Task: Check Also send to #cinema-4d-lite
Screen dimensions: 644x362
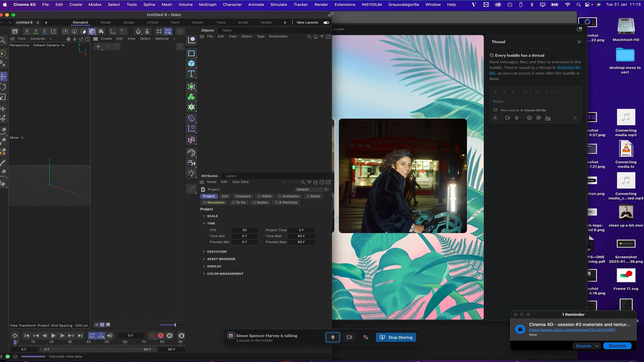Action: [495, 110]
